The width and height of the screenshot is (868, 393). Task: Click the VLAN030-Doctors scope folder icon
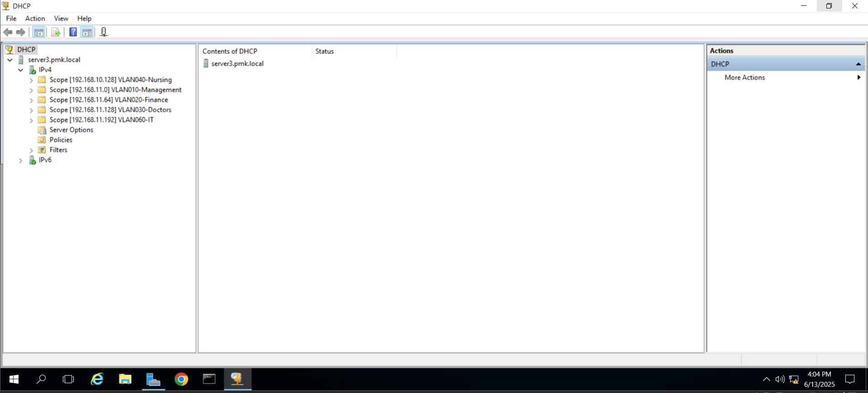click(x=42, y=110)
